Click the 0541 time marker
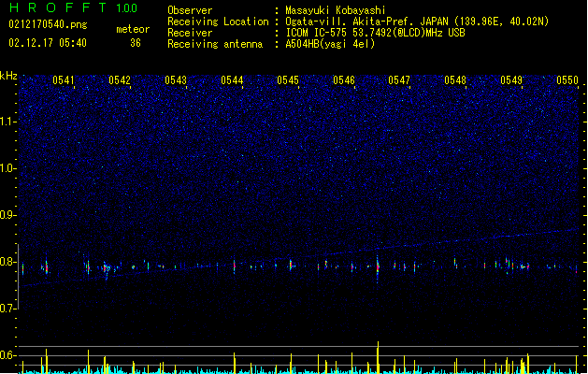Viewport: 588px width, 374px height. pos(64,80)
